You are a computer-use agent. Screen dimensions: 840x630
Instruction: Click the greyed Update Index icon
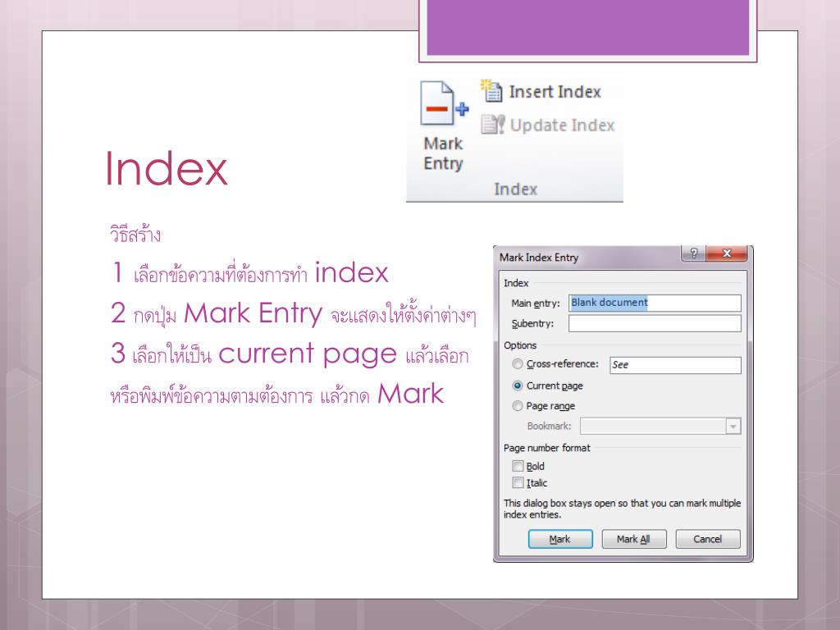[492, 125]
